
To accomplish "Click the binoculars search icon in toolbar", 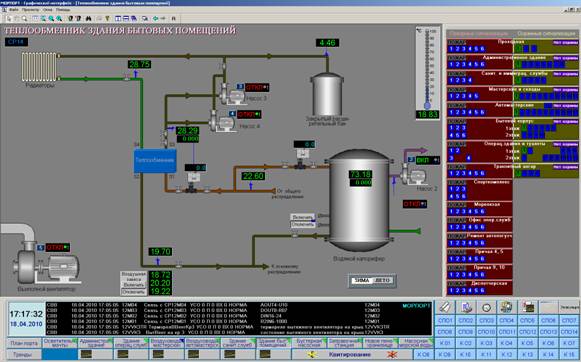I will point(89,18).
